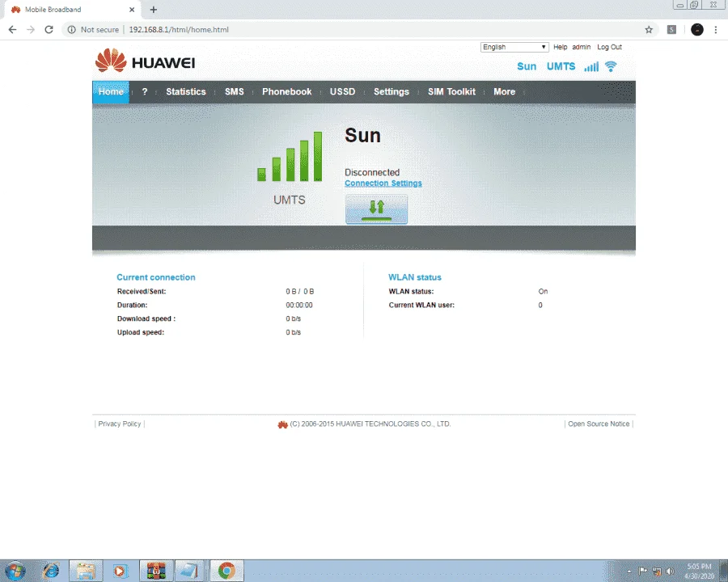The image size is (728, 582).
Task: Launch Internet Explorer from taskbar
Action: [x=51, y=571]
